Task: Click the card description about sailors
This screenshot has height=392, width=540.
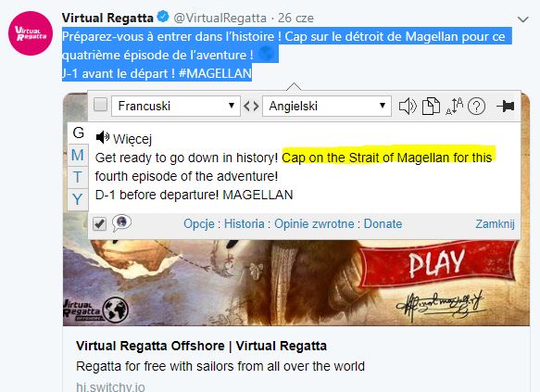Action: 220,366
